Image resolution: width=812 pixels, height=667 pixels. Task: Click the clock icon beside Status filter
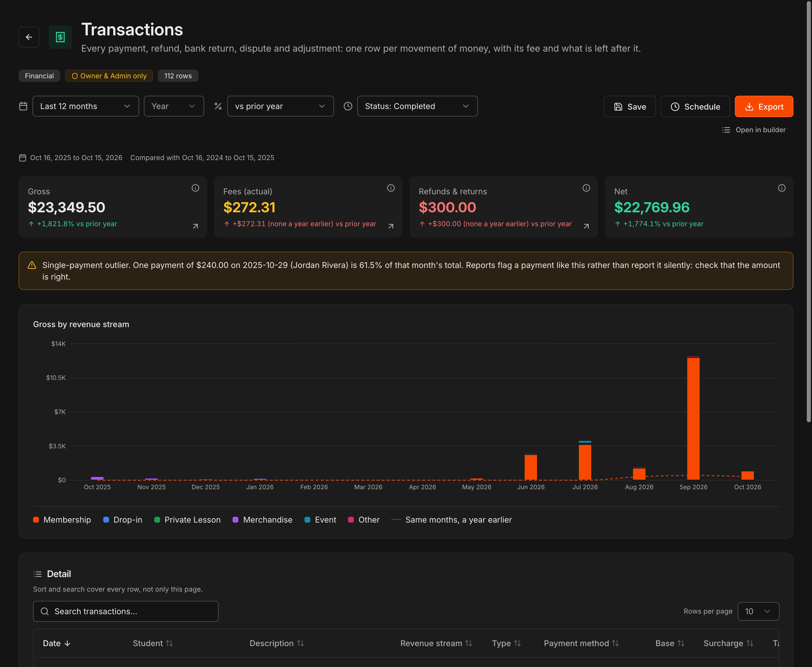tap(348, 106)
